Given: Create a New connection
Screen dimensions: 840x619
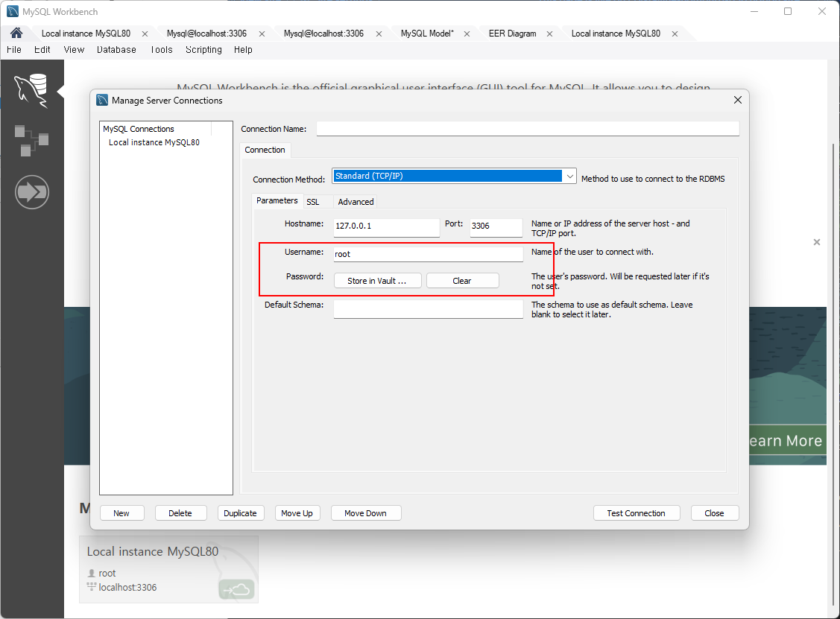Looking at the screenshot, I should (121, 513).
